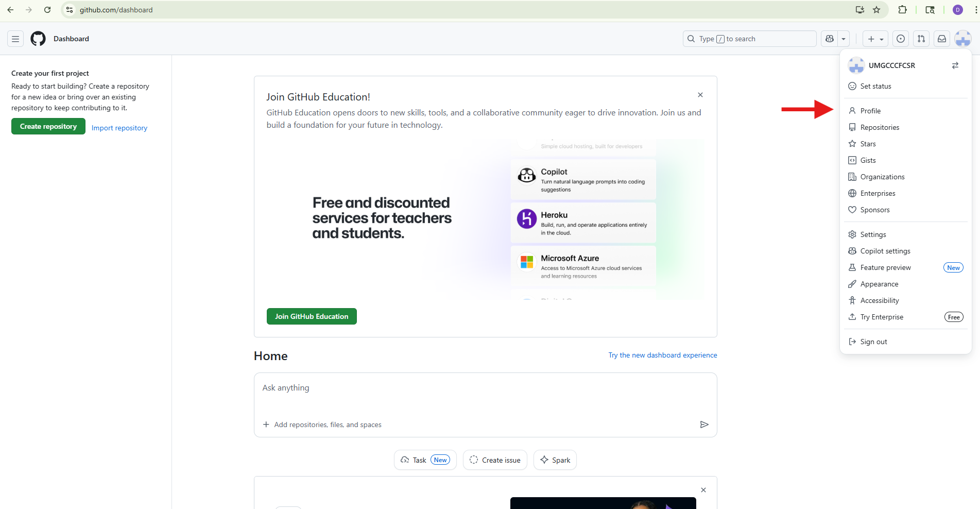The height and width of the screenshot is (509, 980).
Task: Open the Copilot chat icon in header
Action: coord(829,39)
